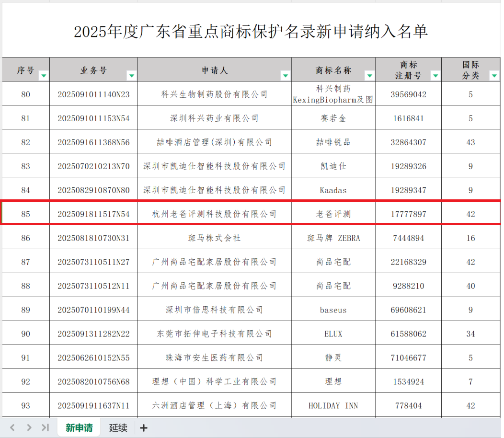The width and height of the screenshot is (504, 438).
Task: Select business number 2025091811517N54
Action: [x=93, y=213]
